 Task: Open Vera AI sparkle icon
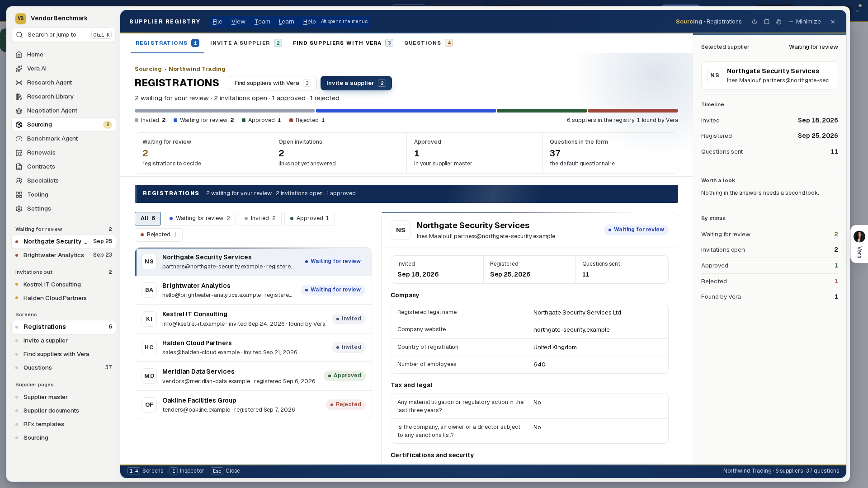click(19, 69)
